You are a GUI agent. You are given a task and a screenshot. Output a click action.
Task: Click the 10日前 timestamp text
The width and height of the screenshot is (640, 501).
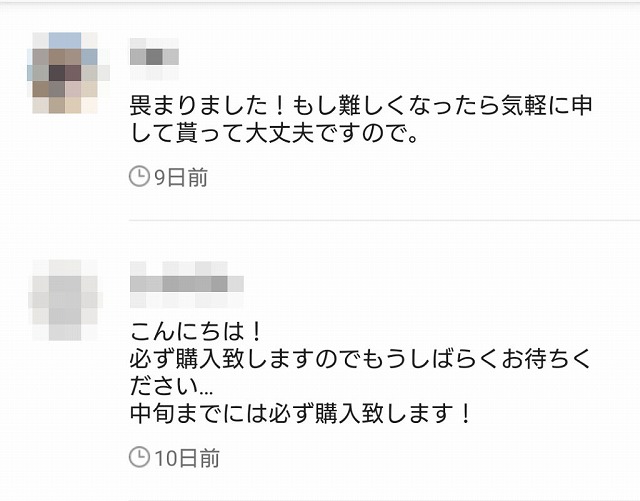click(187, 458)
